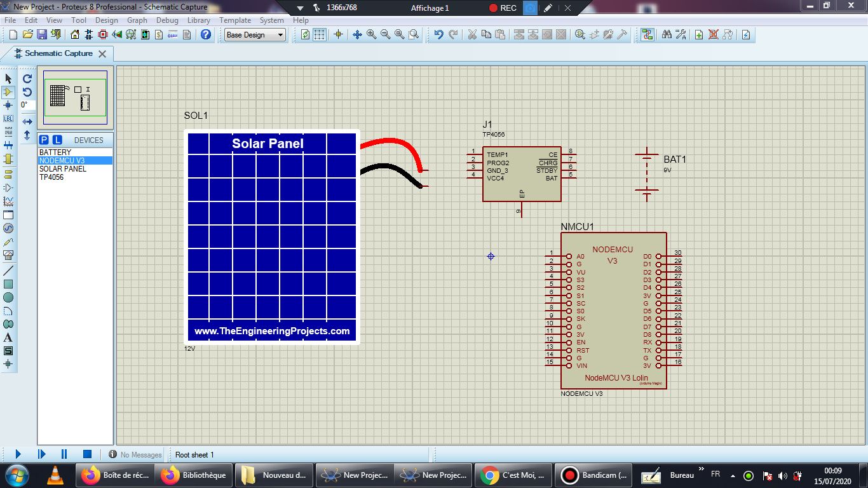Open the Library menu
The height and width of the screenshot is (488, 868).
pos(199,20)
